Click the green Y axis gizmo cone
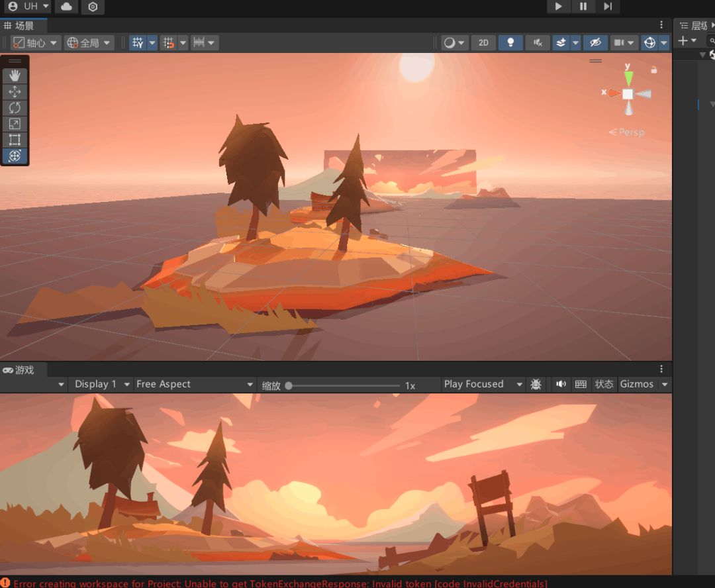The width and height of the screenshot is (715, 588). click(628, 78)
